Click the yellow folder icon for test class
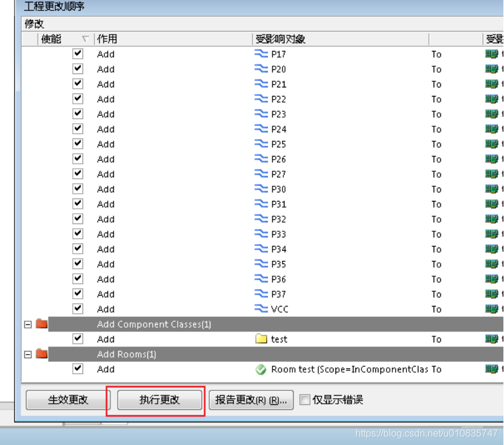504x445 pixels. point(261,339)
